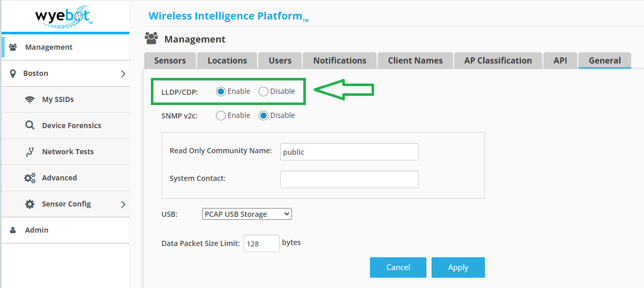The image size is (644, 288).
Task: Click the Management people icon in sidebar
Action: 13,47
